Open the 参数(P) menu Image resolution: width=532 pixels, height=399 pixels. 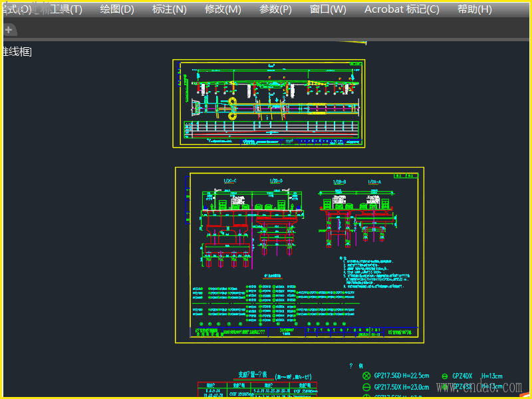(275, 9)
